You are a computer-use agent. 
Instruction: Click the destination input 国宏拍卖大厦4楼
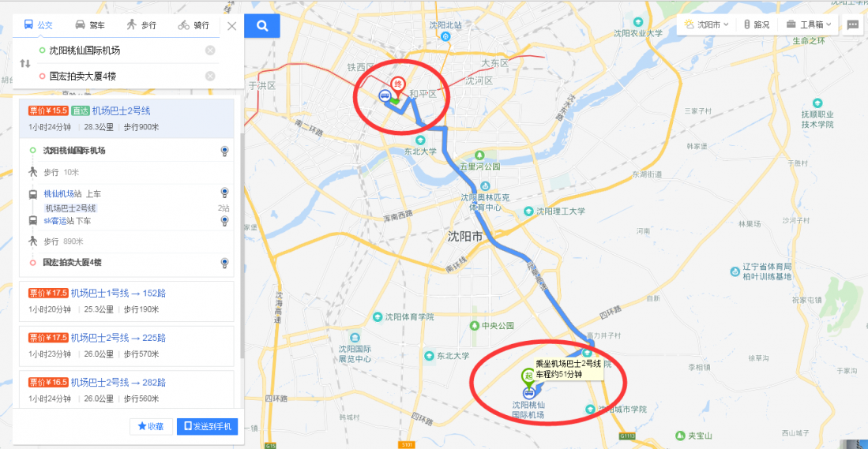point(122,77)
